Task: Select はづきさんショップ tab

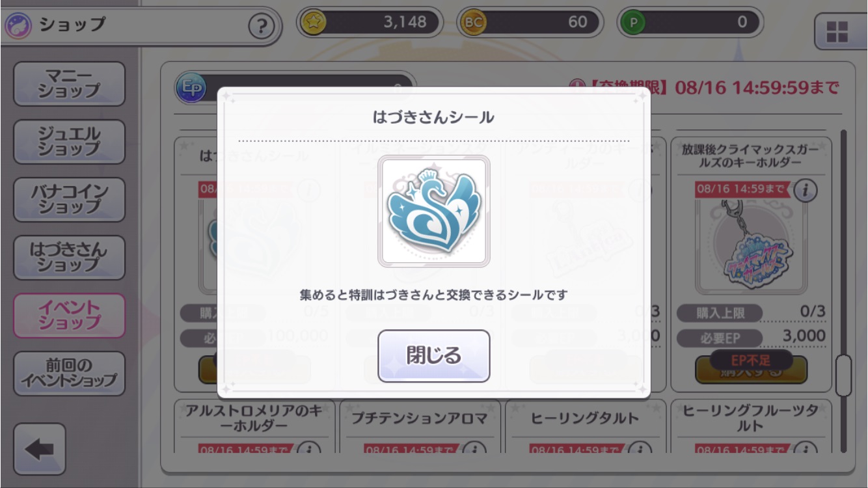Action: coord(69,258)
